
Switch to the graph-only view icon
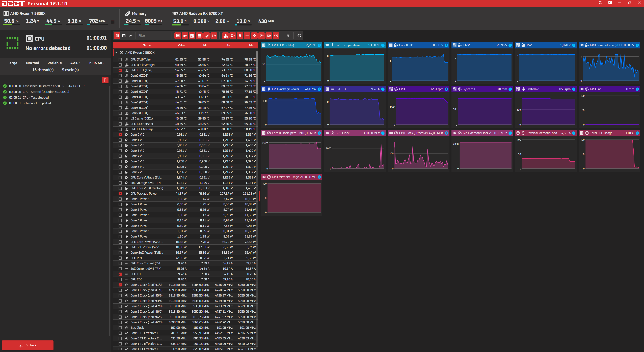(130, 36)
